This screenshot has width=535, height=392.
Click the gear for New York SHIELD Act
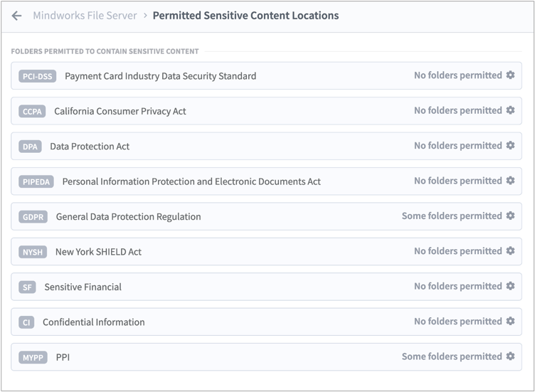tap(510, 251)
